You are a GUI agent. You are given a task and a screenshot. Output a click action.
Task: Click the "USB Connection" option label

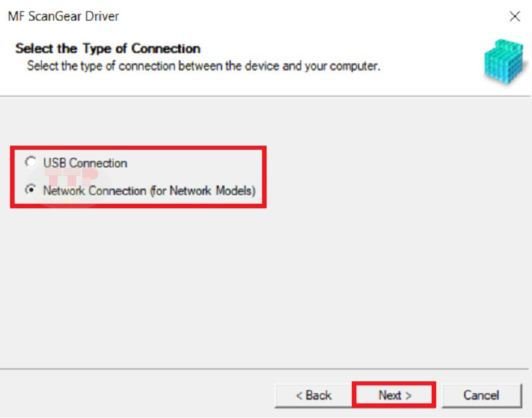(85, 163)
